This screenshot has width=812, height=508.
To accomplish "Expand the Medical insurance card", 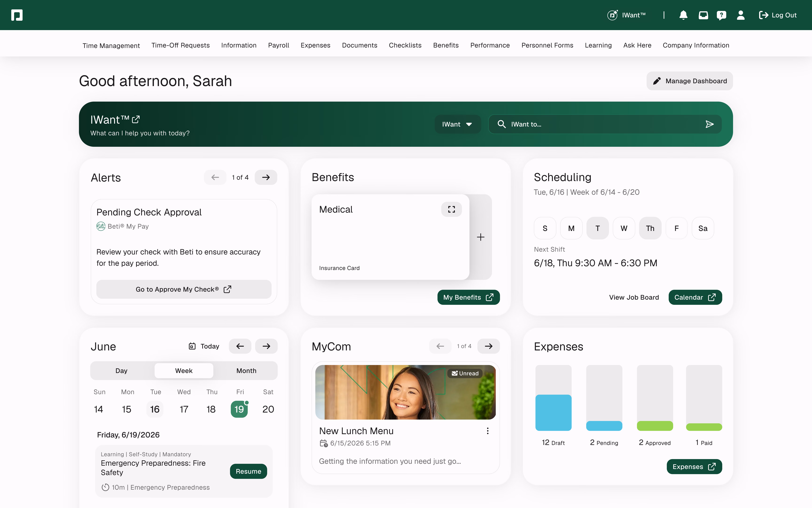I will 451,209.
